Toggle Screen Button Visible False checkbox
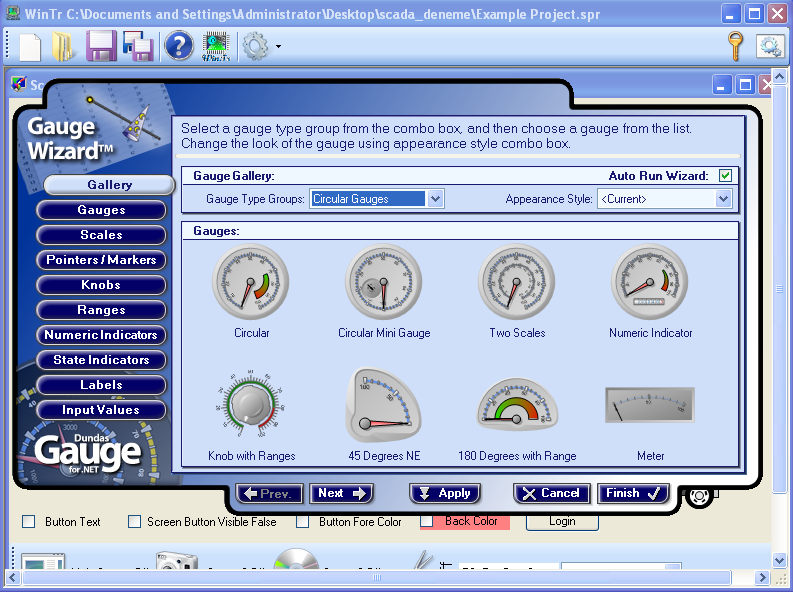This screenshot has width=793, height=592. 135,522
